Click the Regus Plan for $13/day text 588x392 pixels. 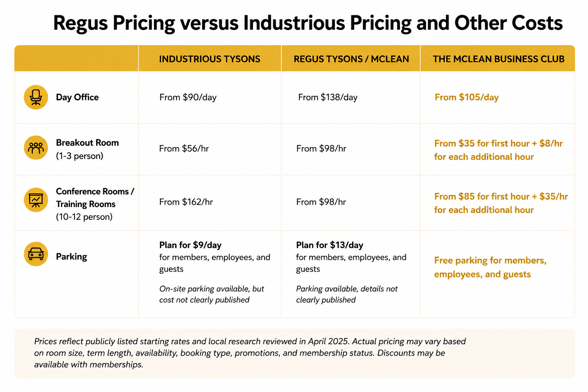(330, 245)
